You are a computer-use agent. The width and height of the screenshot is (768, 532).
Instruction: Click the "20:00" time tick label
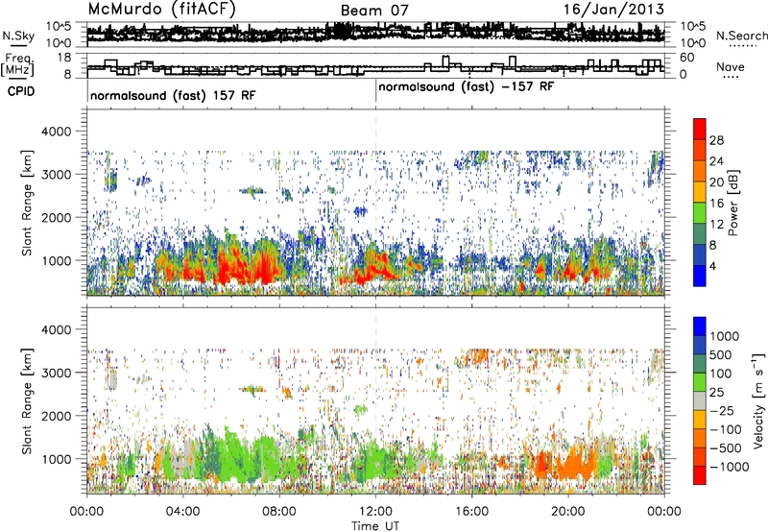(x=567, y=512)
